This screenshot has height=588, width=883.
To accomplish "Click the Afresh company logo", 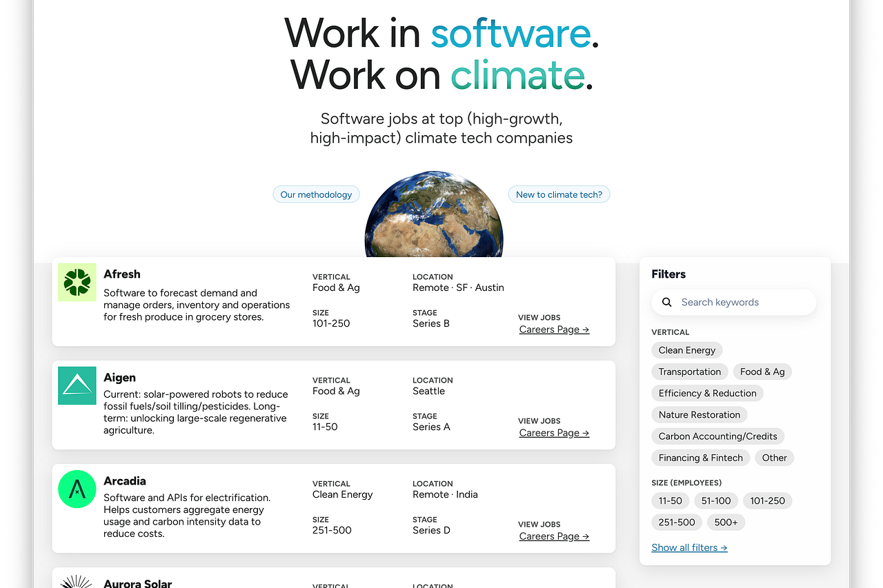I will point(77,282).
